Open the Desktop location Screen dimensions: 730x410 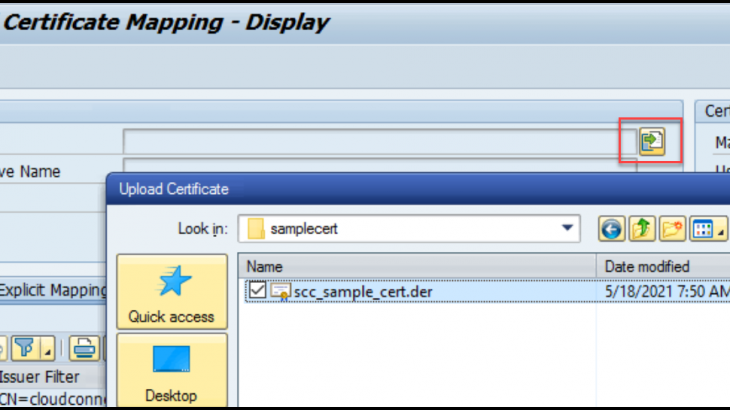point(171,370)
